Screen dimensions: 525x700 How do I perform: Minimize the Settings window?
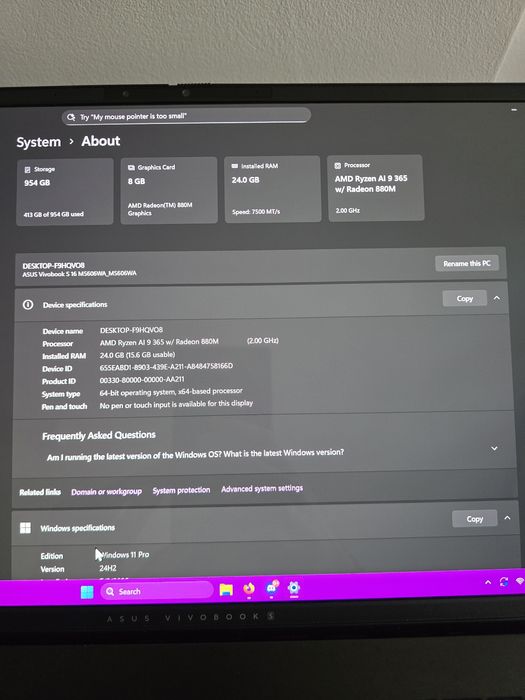pos(514,108)
